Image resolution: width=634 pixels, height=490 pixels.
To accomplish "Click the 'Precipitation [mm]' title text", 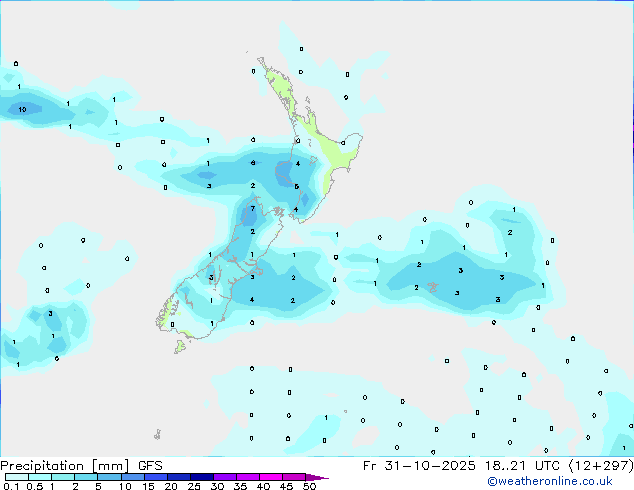I will click(65, 466).
